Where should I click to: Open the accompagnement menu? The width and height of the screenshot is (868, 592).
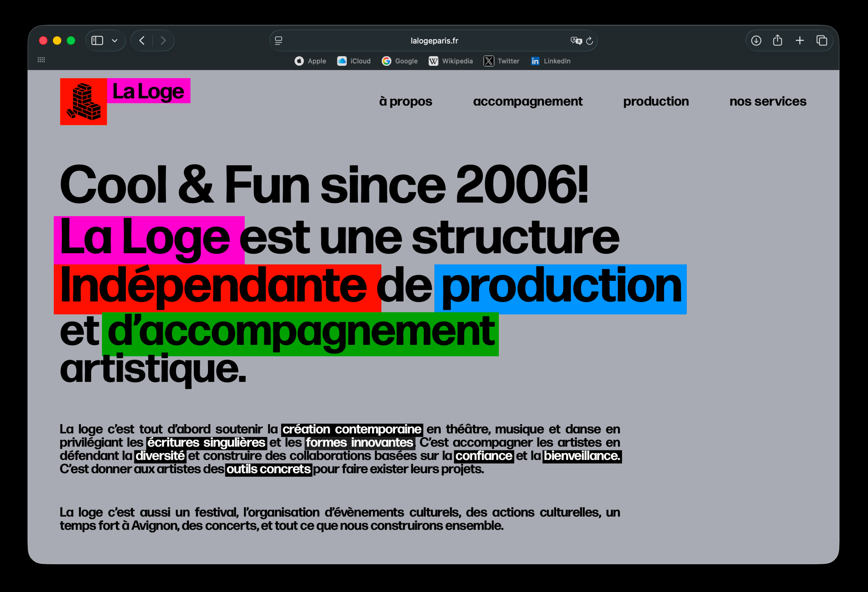pyautogui.click(x=528, y=101)
